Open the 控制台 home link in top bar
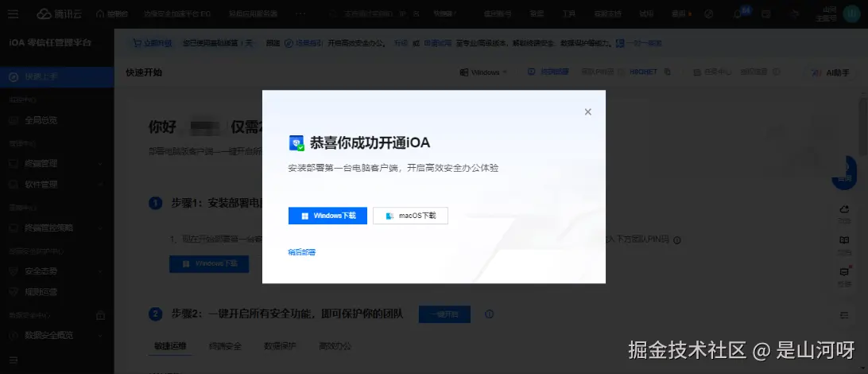This screenshot has width=868, height=374. click(x=112, y=14)
